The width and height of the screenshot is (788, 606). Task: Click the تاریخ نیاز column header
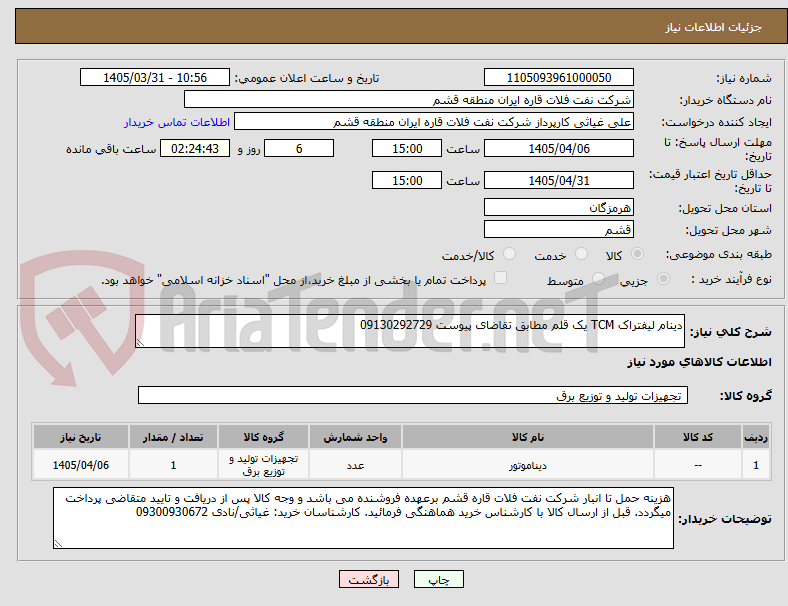pyautogui.click(x=81, y=437)
